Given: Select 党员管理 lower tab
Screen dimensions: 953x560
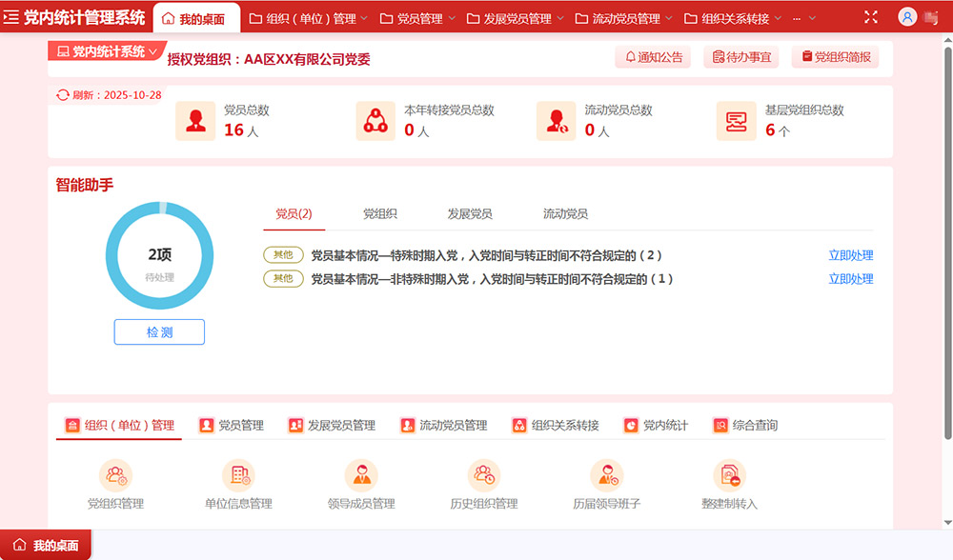Looking at the screenshot, I should (232, 425).
